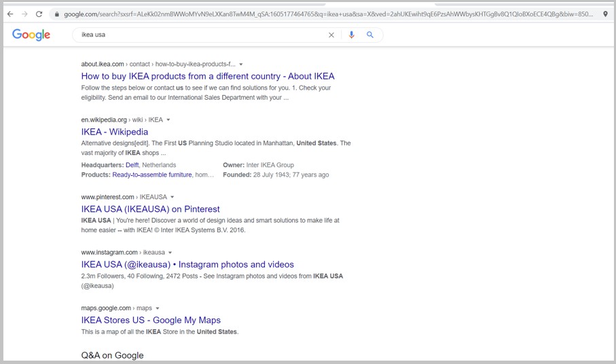
Task: Go back with the browser back arrow
Action: tap(10, 14)
